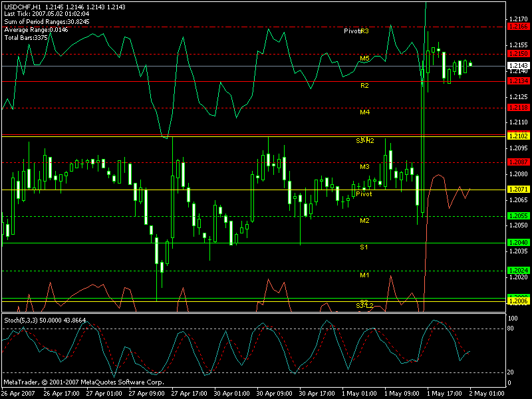
Task: Click the red 1.2150 price level tag
Action: coord(518,53)
